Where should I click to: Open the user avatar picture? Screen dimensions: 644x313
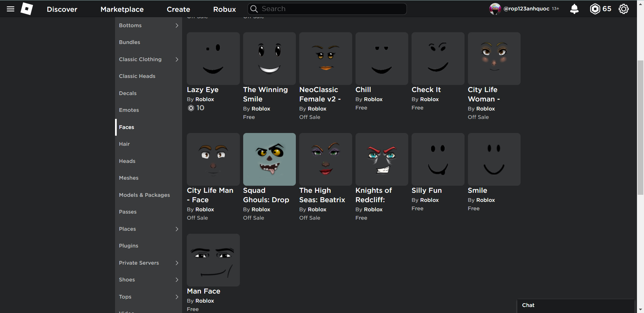[495, 9]
